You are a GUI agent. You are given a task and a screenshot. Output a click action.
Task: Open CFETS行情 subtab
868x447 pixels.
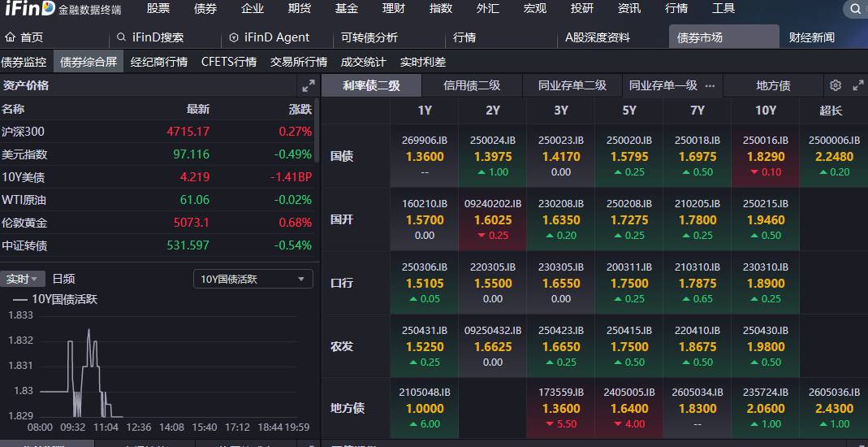coord(229,62)
